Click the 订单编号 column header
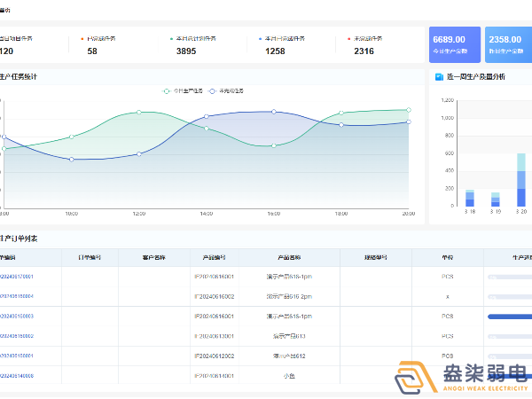The width and height of the screenshot is (532, 399). 90,257
